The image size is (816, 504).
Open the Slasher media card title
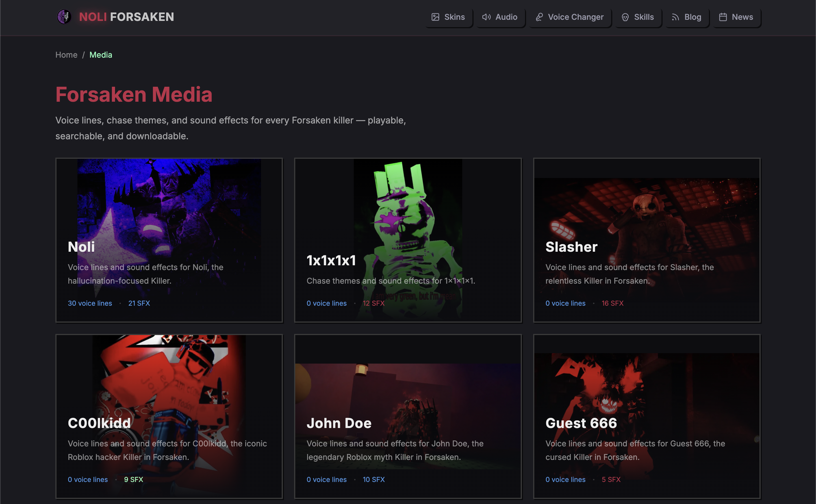[x=571, y=247]
